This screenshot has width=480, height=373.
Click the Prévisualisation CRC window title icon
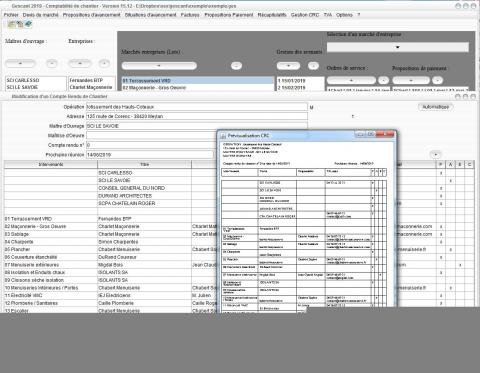pos(223,135)
